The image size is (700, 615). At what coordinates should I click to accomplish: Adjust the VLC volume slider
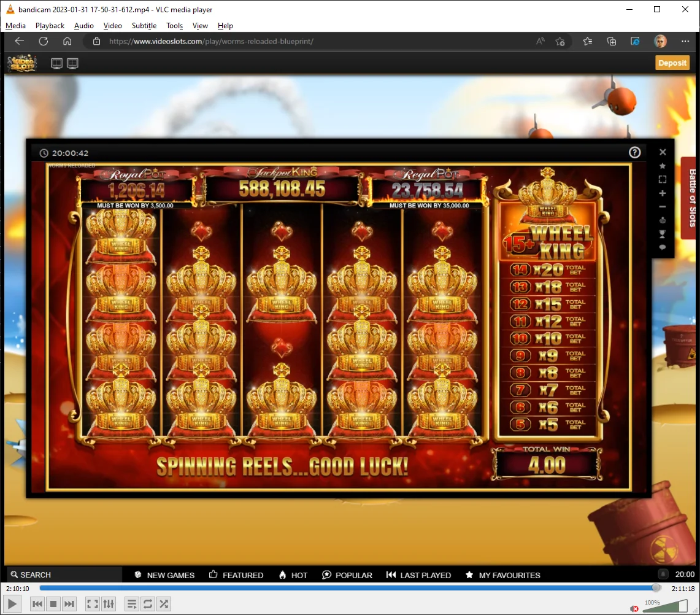pos(664,606)
